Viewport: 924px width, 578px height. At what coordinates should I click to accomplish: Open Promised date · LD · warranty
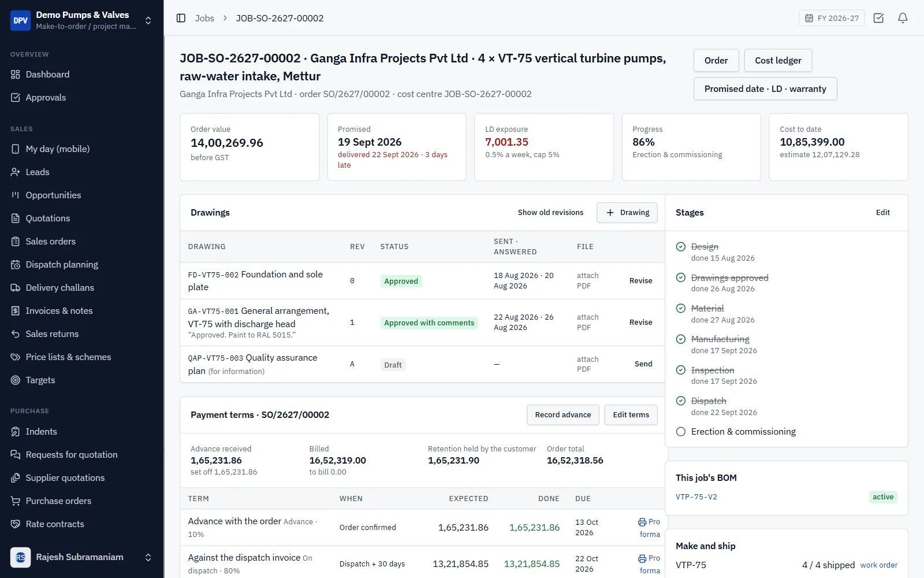765,89
